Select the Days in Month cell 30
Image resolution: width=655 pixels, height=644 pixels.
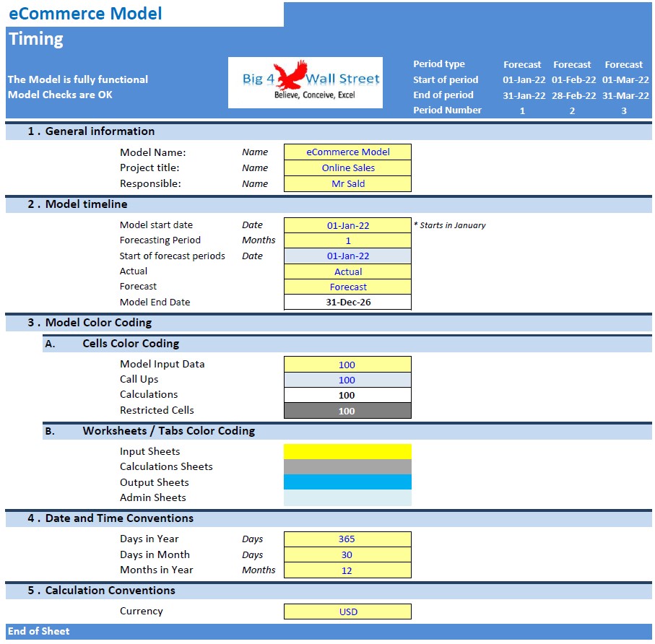pyautogui.click(x=347, y=554)
